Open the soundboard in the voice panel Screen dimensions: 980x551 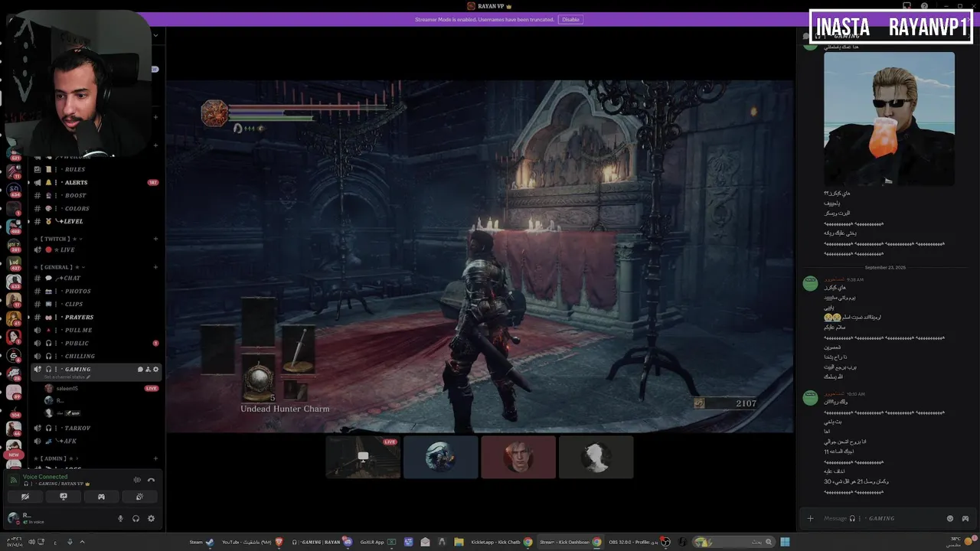pyautogui.click(x=139, y=497)
